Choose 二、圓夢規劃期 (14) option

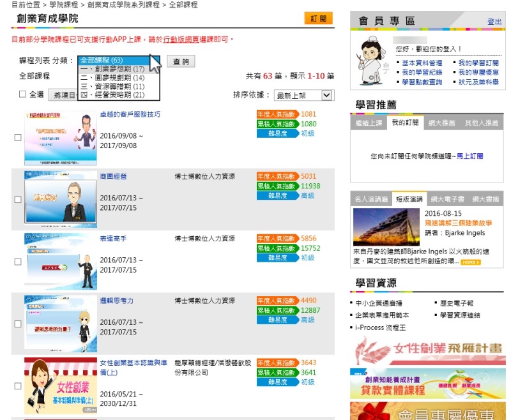[119, 78]
